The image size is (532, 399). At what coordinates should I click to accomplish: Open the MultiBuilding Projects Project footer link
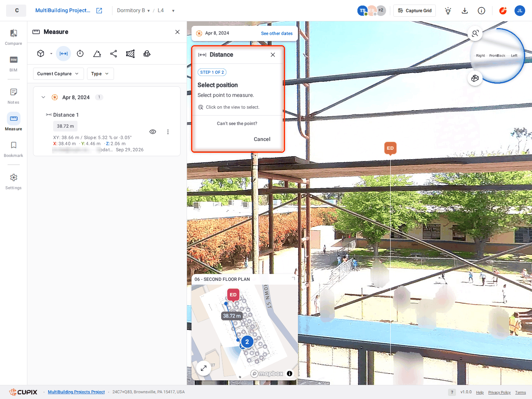pos(76,392)
